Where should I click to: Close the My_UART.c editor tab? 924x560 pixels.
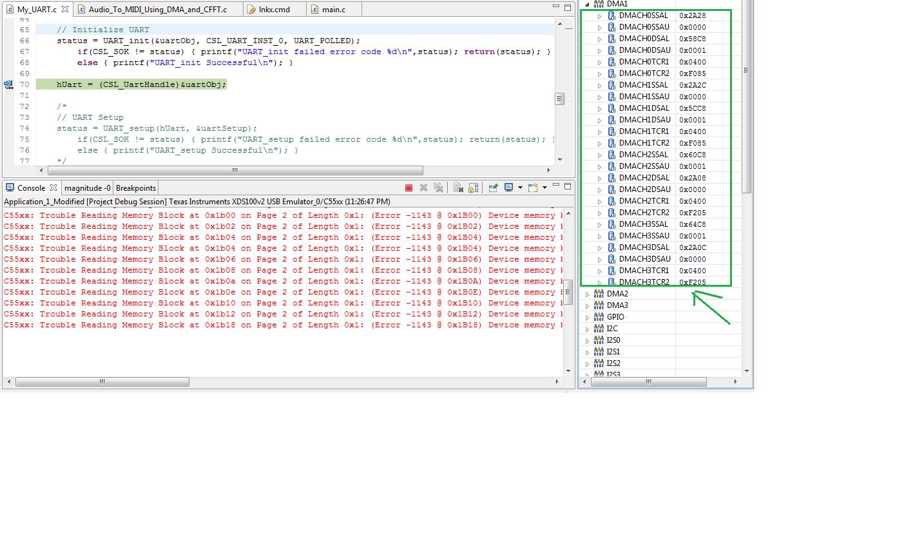click(65, 10)
